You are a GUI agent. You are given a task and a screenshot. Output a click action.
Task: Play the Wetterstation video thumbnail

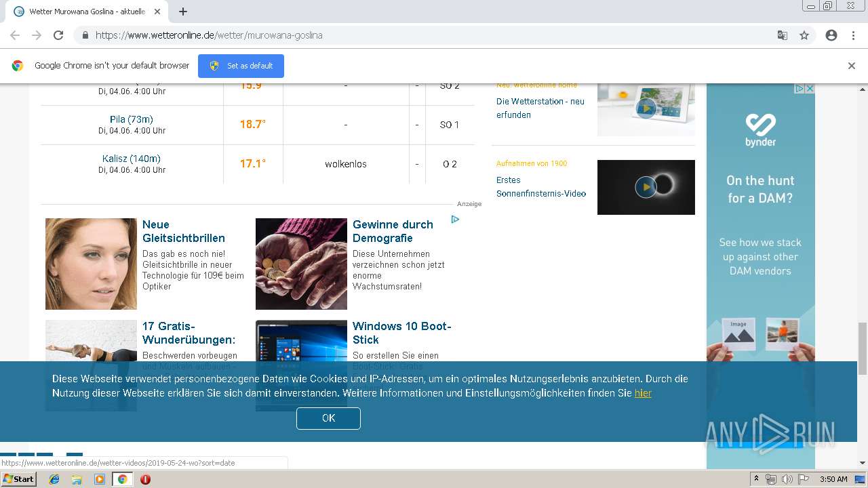tap(646, 108)
